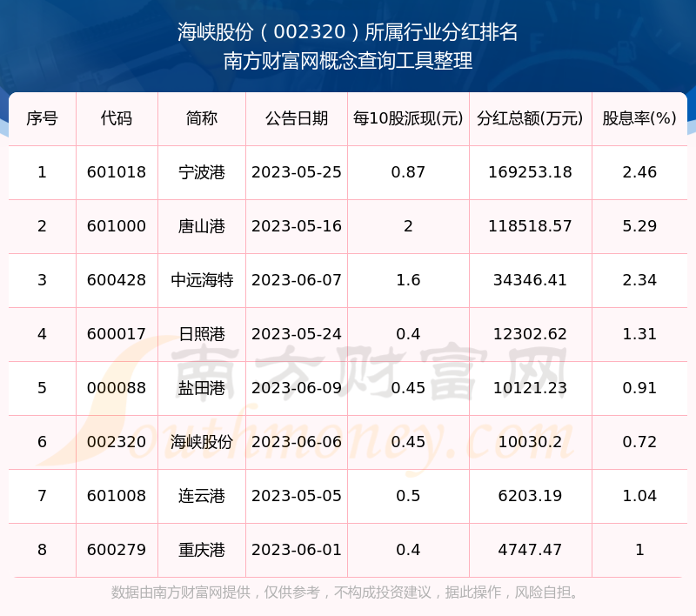The image size is (696, 616).
Task: Click yield value 0.91
Action: [x=639, y=388]
